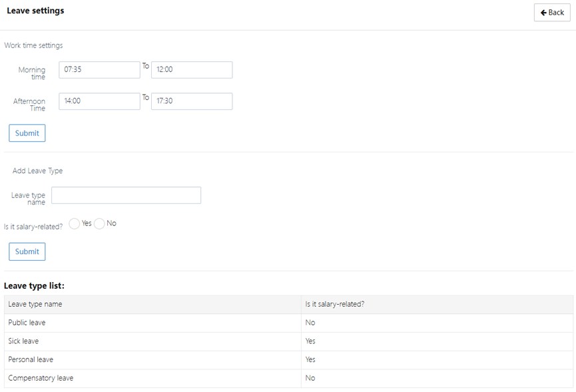Click the Afternoon start time field
The height and width of the screenshot is (392, 576).
99,101
